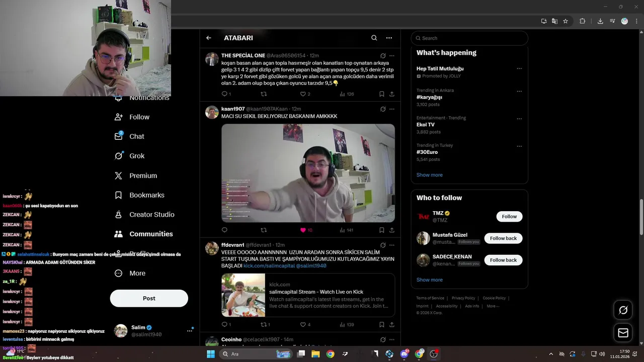This screenshot has width=644, height=362.
Task: Open Communities in the sidebar
Action: [x=143, y=234]
